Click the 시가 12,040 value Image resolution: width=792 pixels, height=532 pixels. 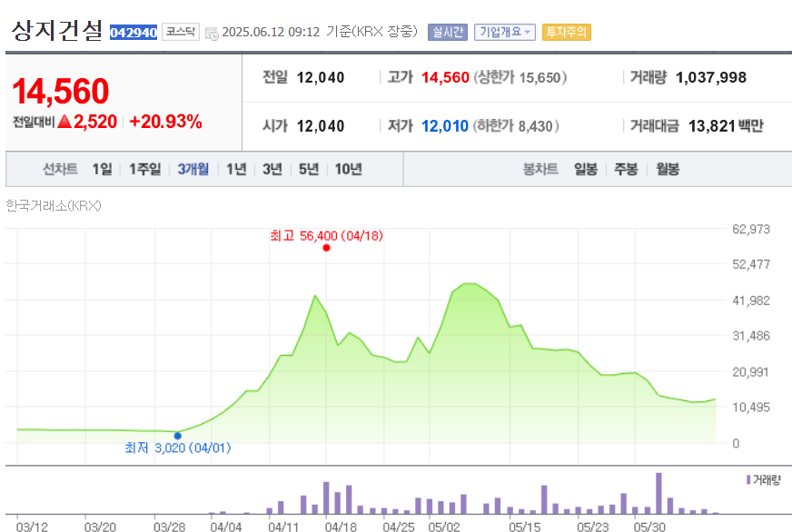[321, 126]
